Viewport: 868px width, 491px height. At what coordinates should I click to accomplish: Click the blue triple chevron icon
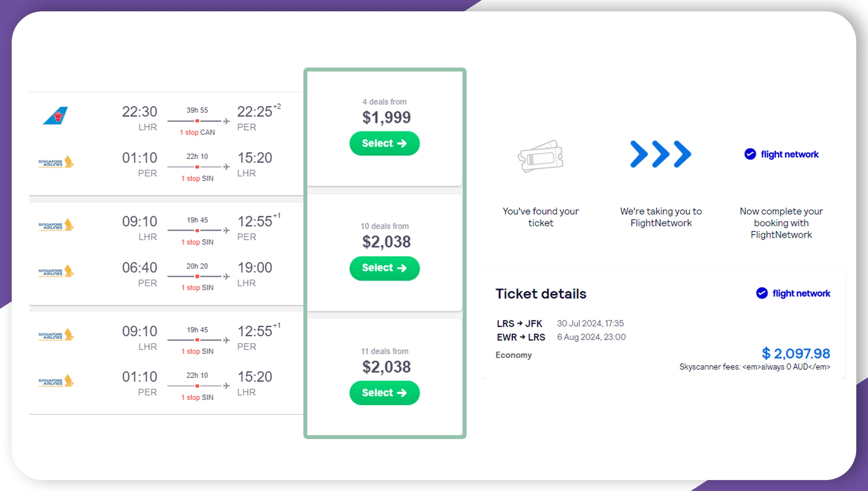click(660, 154)
